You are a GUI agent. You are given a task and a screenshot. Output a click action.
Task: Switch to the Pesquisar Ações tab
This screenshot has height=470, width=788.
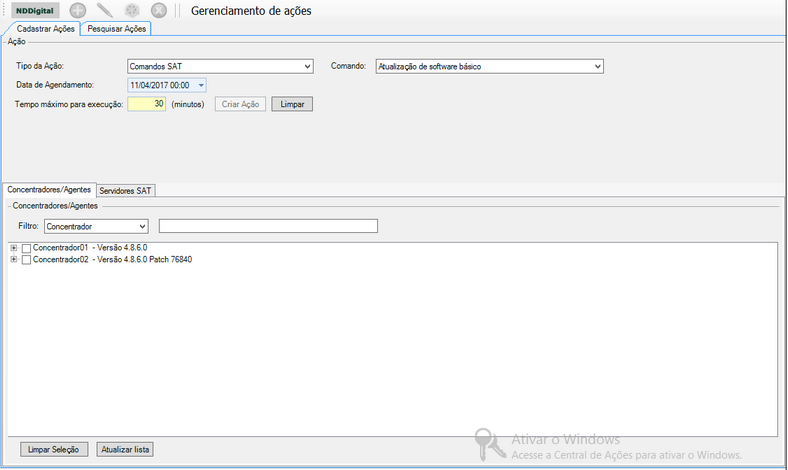pos(117,29)
